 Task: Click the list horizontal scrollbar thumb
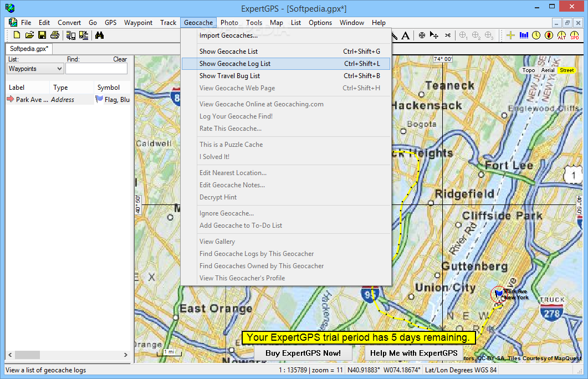click(27, 355)
